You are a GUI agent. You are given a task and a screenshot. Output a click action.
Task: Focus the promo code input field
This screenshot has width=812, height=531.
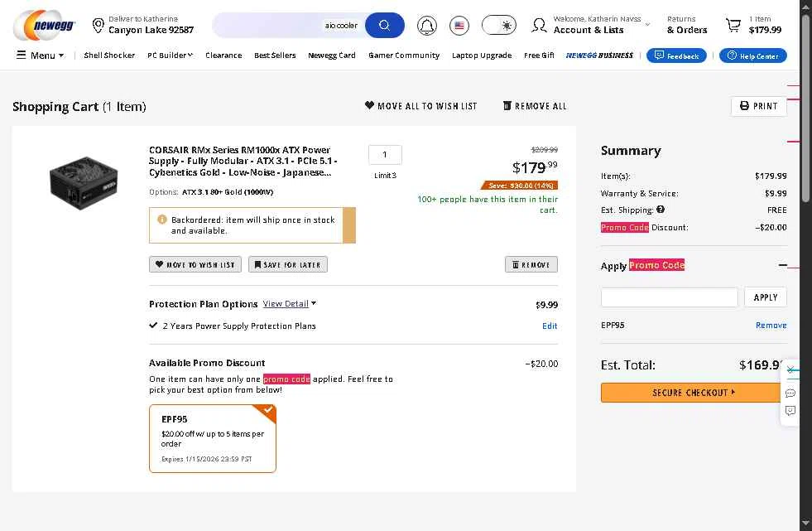(x=669, y=297)
